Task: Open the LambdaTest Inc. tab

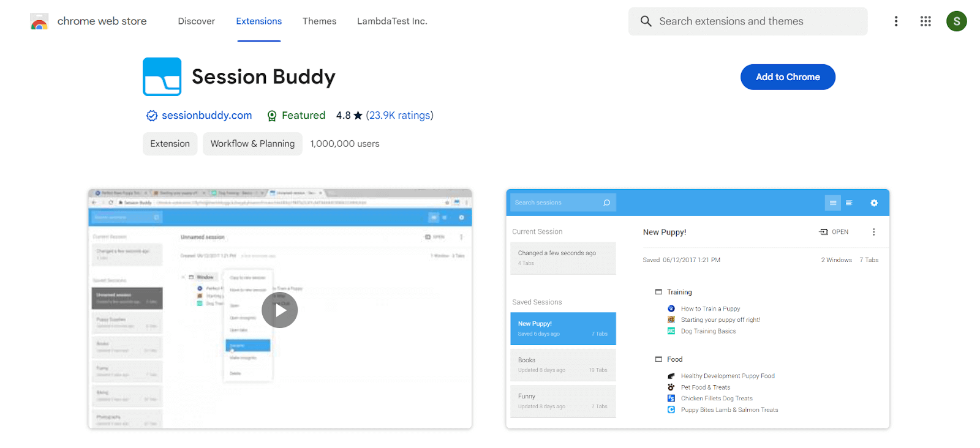Action: point(393,21)
